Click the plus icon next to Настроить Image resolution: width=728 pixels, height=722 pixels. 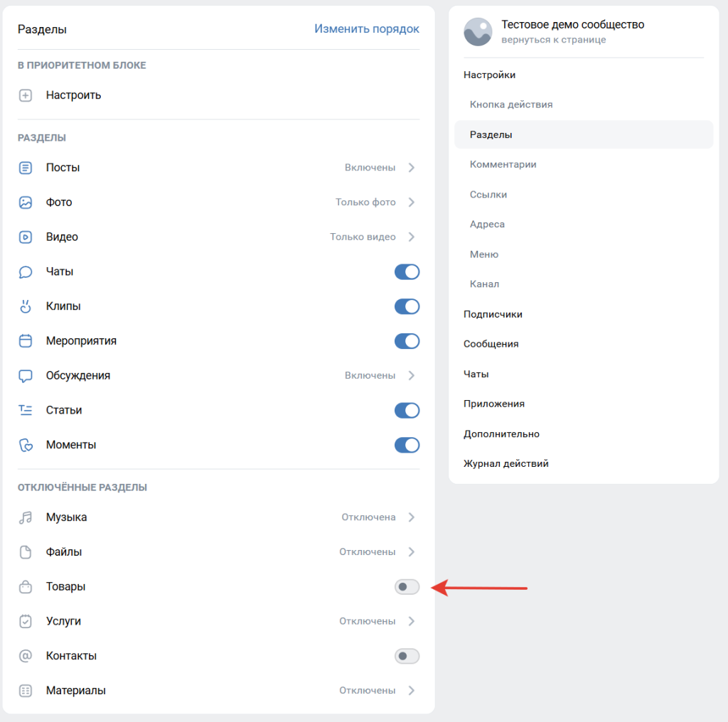tap(26, 95)
